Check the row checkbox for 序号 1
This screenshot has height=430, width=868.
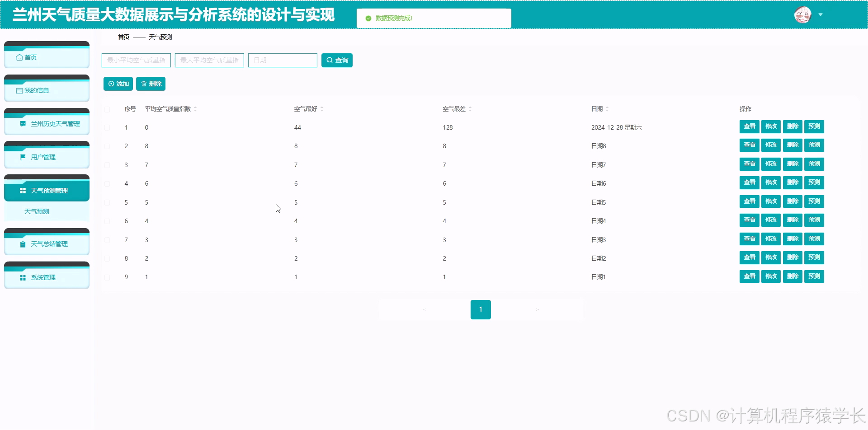(x=107, y=127)
